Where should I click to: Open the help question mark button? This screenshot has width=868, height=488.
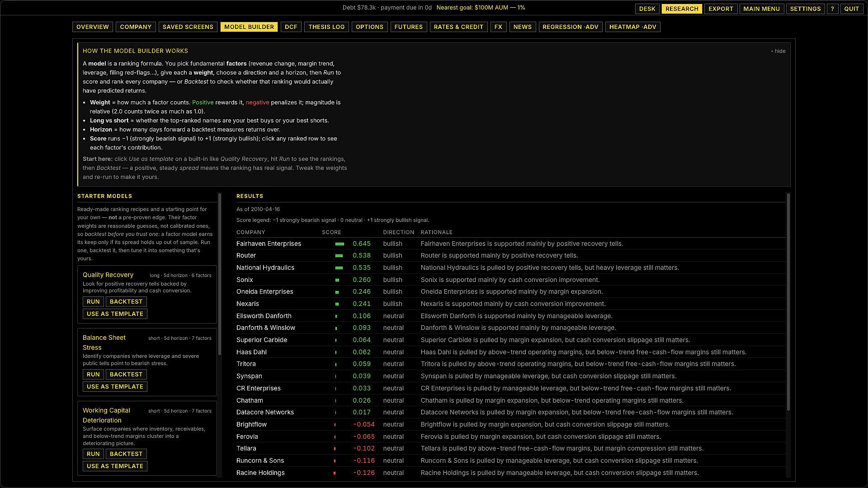tap(832, 9)
